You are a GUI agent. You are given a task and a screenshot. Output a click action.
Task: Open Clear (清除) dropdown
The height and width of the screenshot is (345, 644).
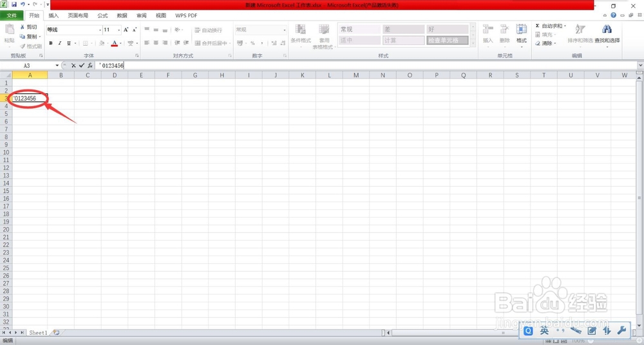(546, 43)
